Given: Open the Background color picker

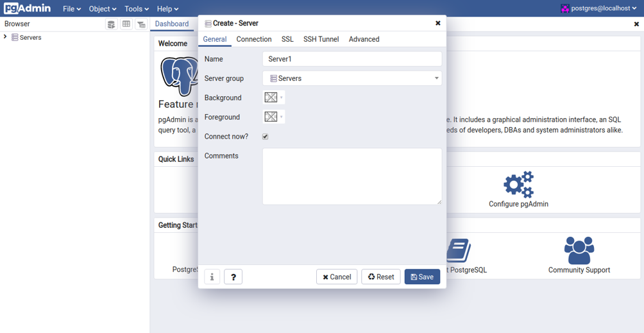Looking at the screenshot, I should (x=273, y=98).
